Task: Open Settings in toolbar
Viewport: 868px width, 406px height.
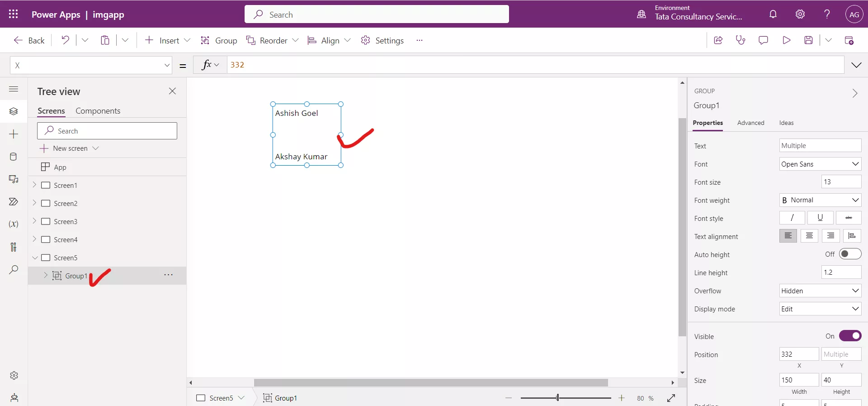Action: click(382, 40)
